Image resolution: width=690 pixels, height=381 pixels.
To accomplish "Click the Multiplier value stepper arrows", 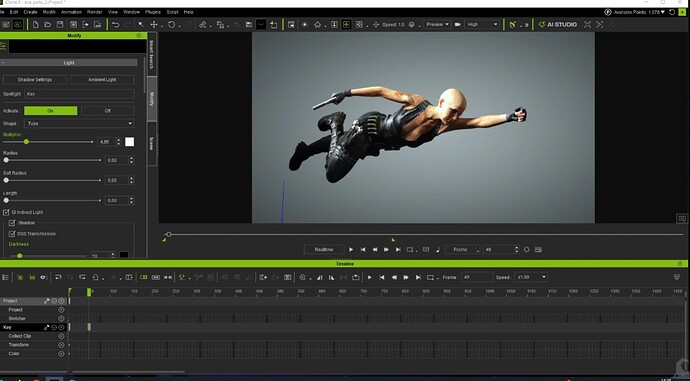I will coord(118,142).
